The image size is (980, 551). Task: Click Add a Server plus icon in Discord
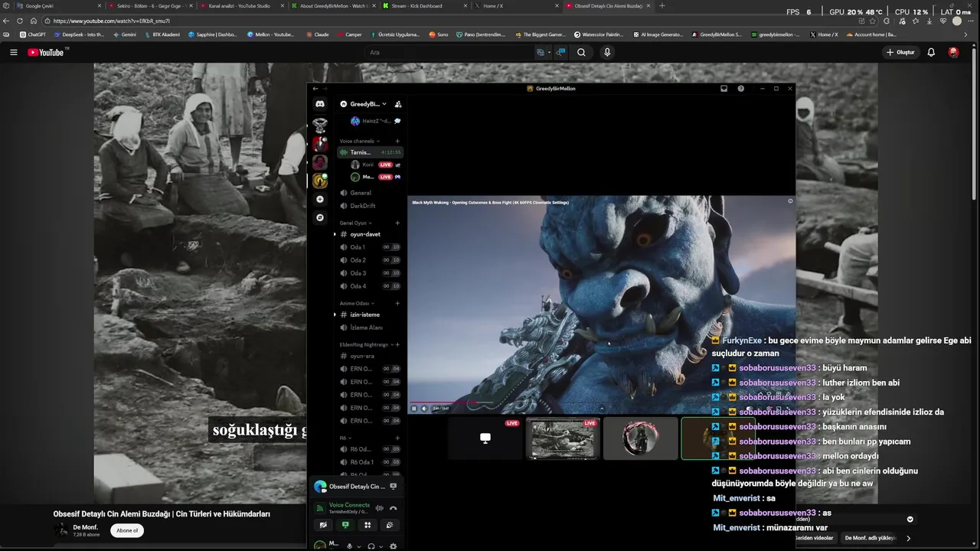tap(320, 199)
